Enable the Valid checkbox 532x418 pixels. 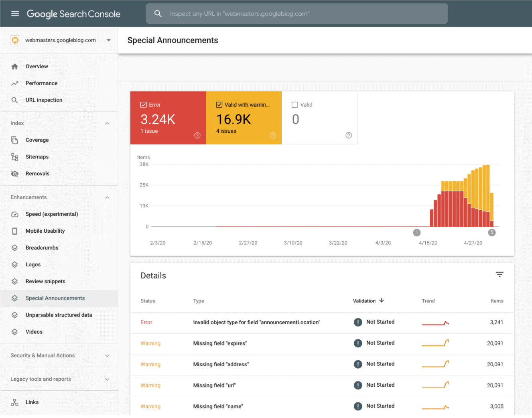[x=295, y=104]
